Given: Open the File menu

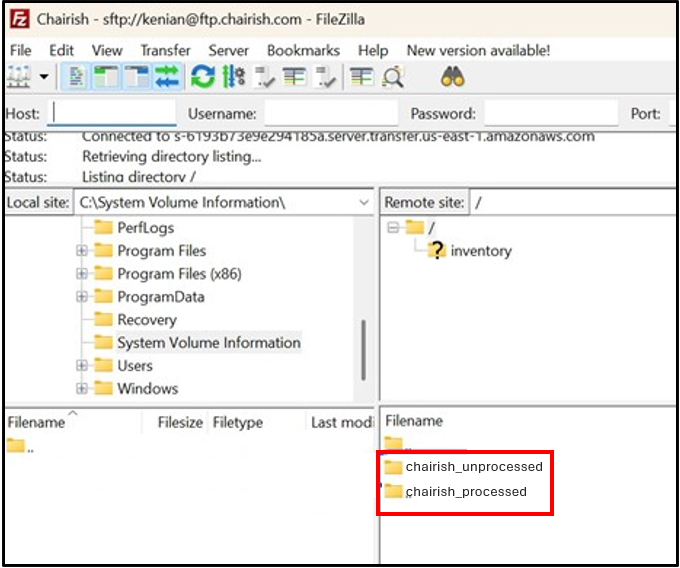Looking at the screenshot, I should (x=20, y=50).
